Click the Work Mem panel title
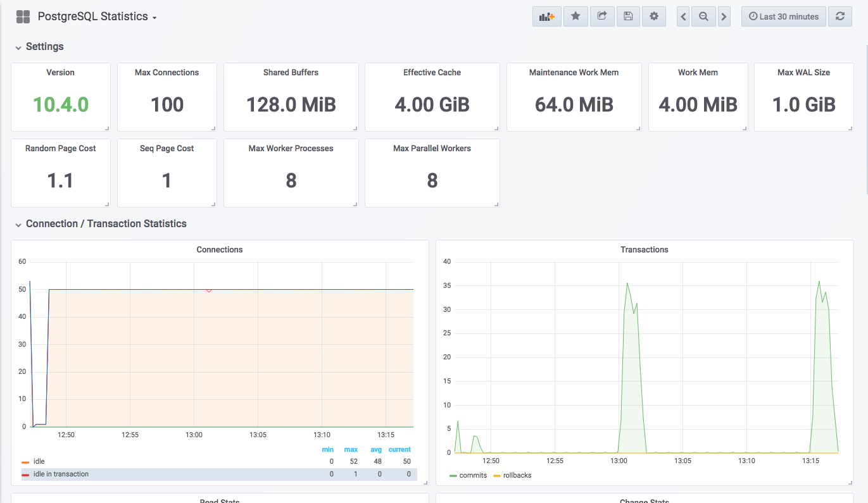The width and height of the screenshot is (868, 503). [698, 73]
